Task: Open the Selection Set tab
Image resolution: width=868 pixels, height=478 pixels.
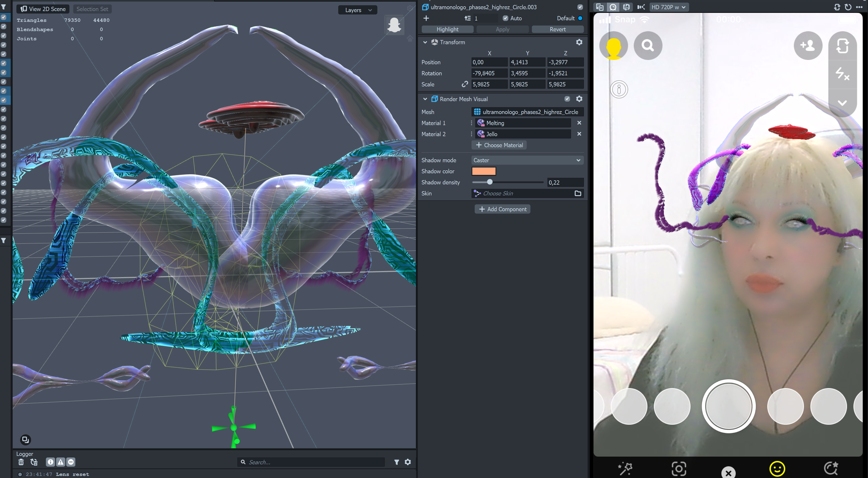Action: [92, 9]
